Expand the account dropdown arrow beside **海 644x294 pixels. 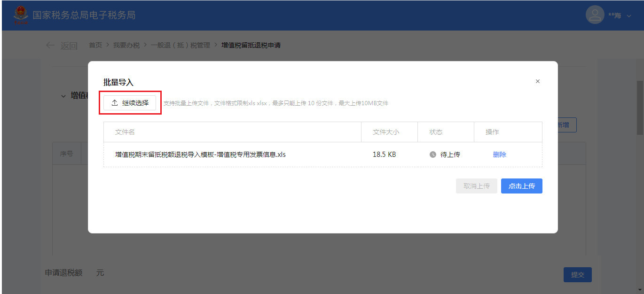coord(629,16)
